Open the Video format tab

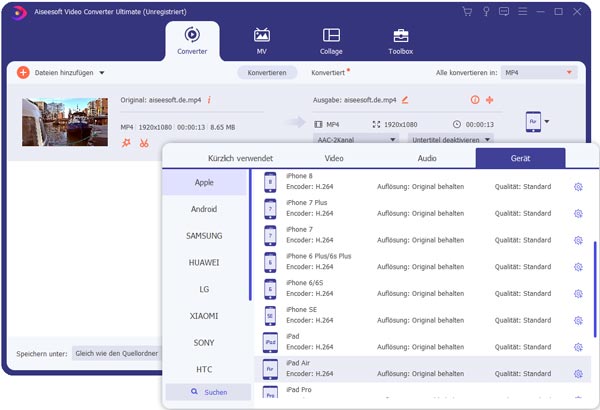[334, 158]
